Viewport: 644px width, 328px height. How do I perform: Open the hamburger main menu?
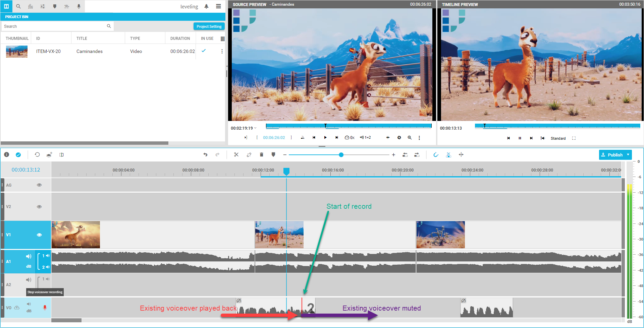pyautogui.click(x=218, y=6)
